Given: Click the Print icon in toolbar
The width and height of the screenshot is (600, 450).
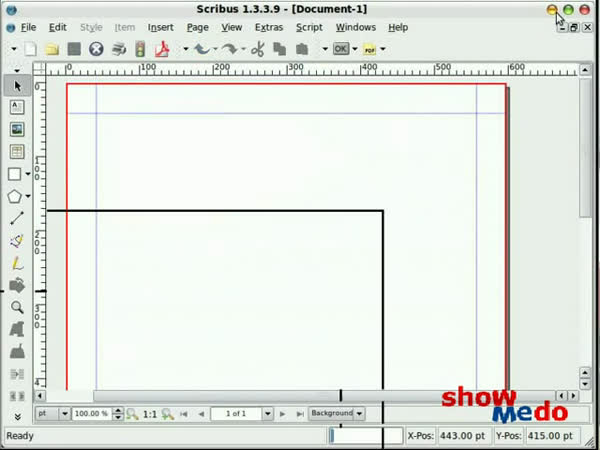Looking at the screenshot, I should pos(119,48).
